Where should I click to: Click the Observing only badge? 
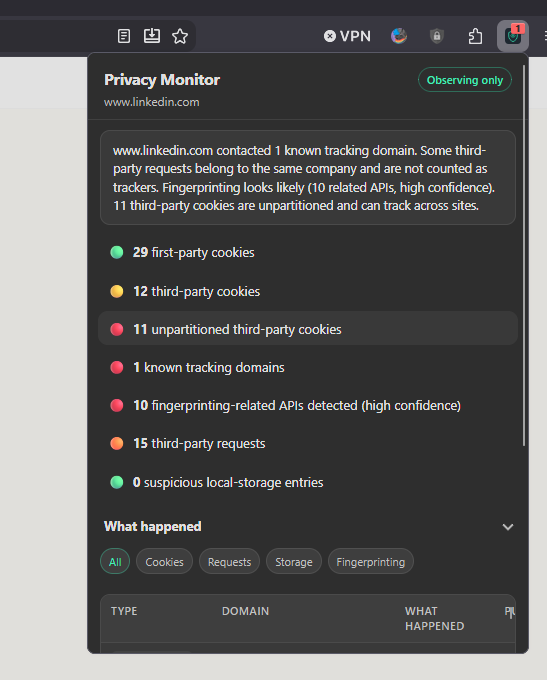(x=465, y=80)
